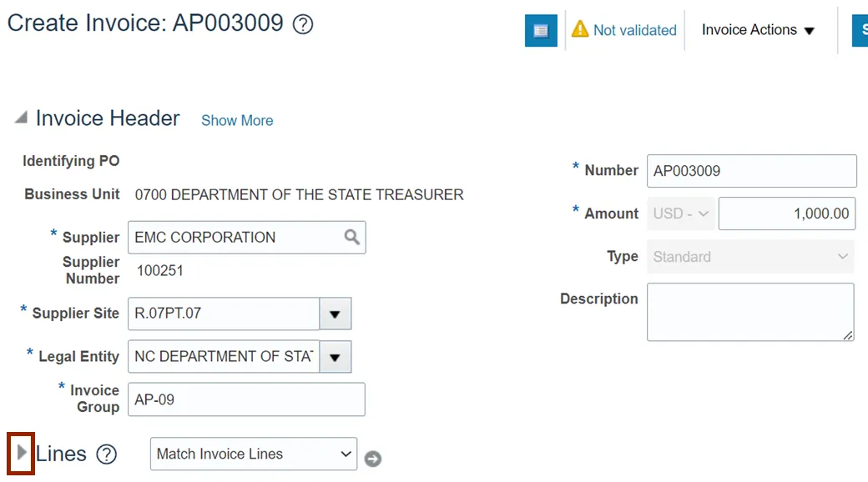The height and width of the screenshot is (482, 868).
Task: Open the USD currency dropdown
Action: coord(681,213)
